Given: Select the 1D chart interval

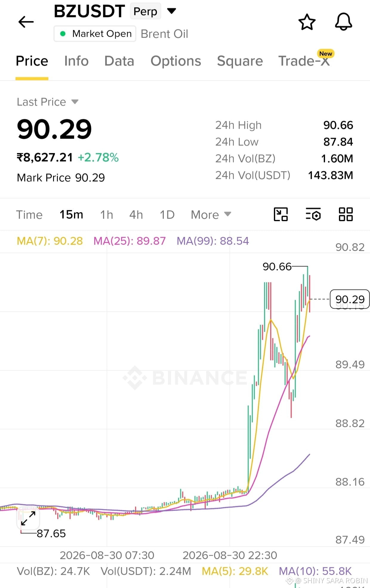Looking at the screenshot, I should pyautogui.click(x=167, y=215).
